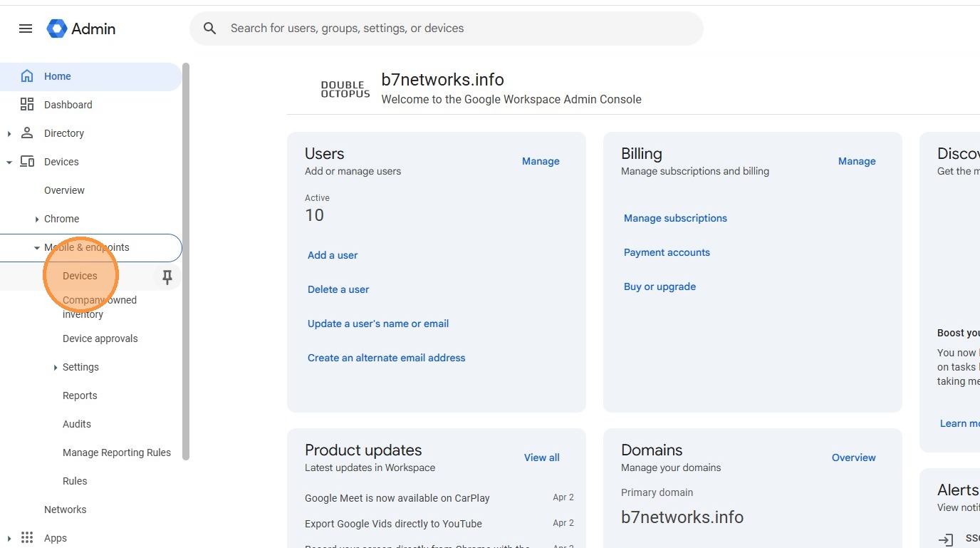This screenshot has height=548, width=980.
Task: Pin the Devices menu item
Action: (167, 277)
